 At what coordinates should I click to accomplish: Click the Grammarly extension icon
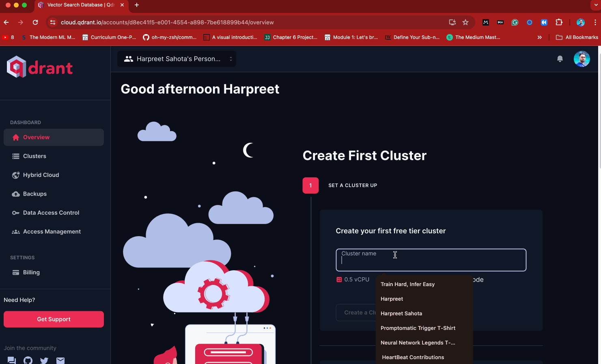pos(515,22)
